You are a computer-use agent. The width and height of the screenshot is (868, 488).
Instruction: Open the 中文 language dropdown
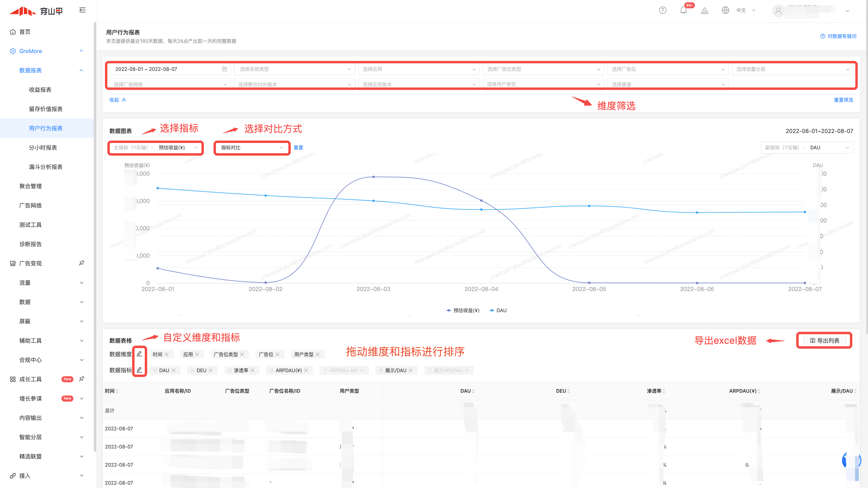click(746, 11)
